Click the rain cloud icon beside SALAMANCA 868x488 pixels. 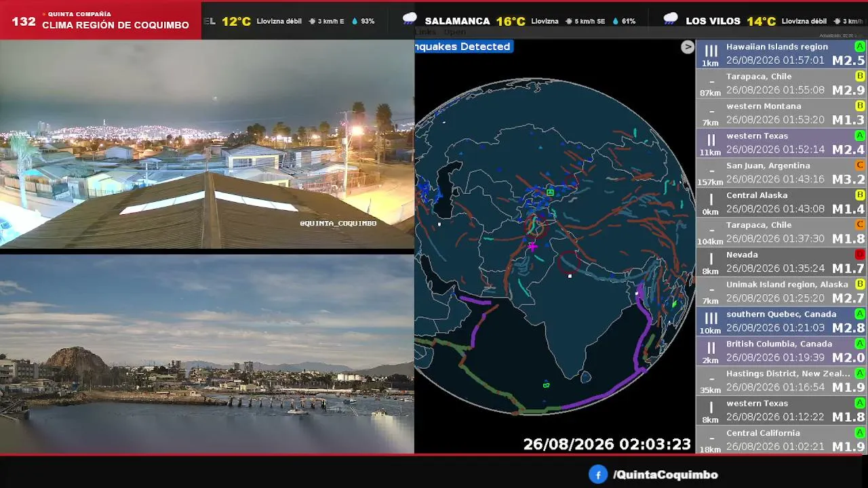[410, 20]
